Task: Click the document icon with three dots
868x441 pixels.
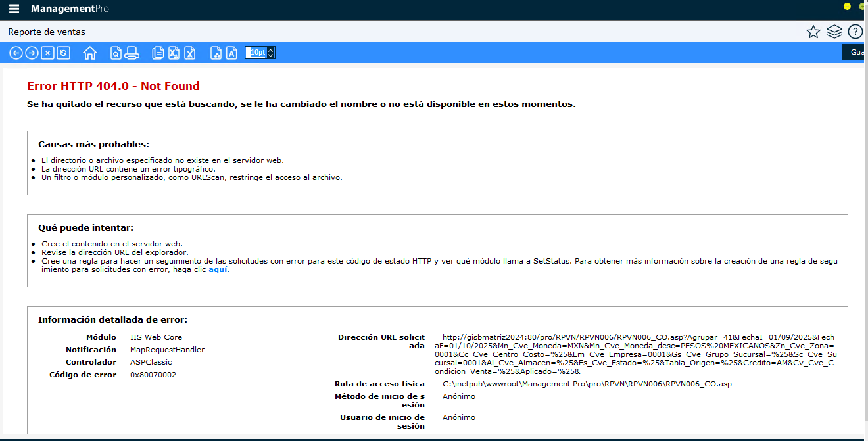Action: [216, 53]
